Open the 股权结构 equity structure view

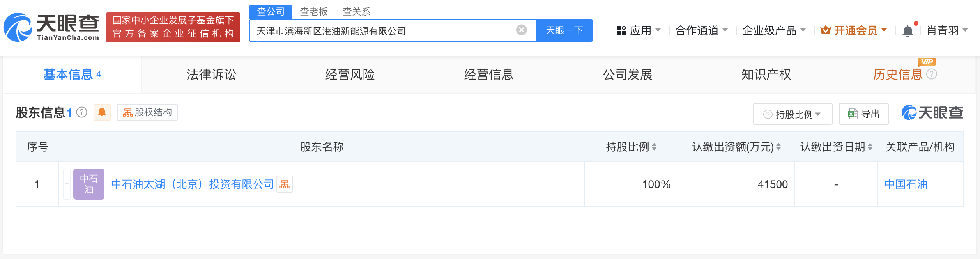tap(147, 112)
